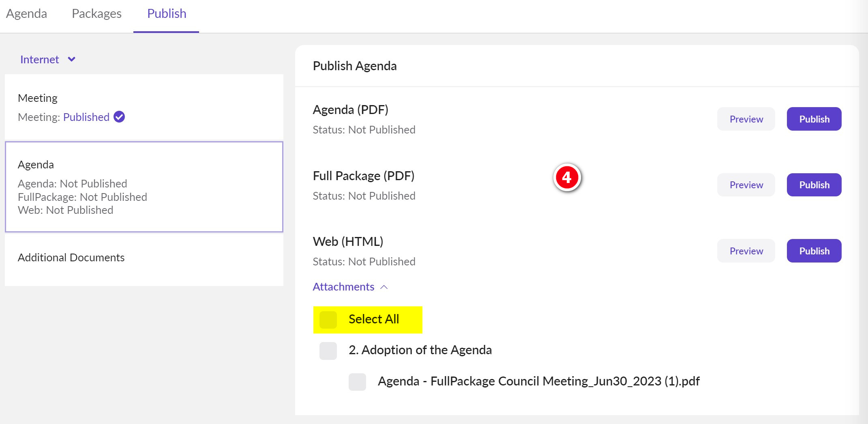Check the Agenda FullPackage Council Meeting PDF box
This screenshot has width=868, height=424.
[357, 382]
